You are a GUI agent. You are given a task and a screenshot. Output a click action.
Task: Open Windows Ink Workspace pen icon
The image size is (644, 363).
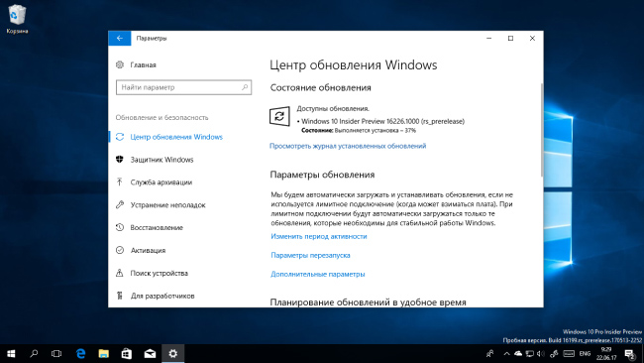[554, 353]
